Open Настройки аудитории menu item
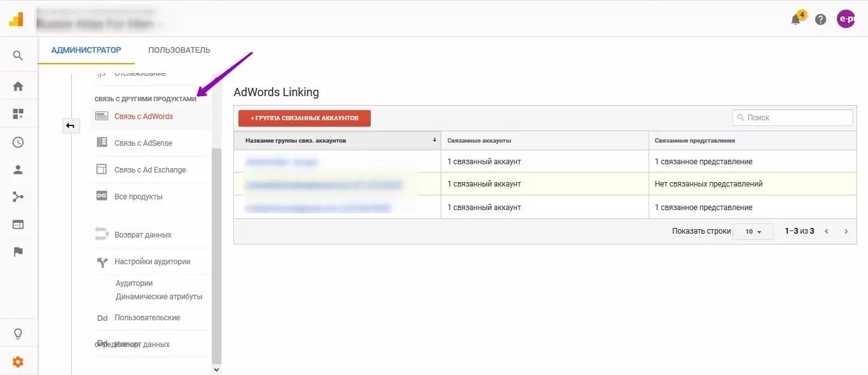 pos(153,262)
